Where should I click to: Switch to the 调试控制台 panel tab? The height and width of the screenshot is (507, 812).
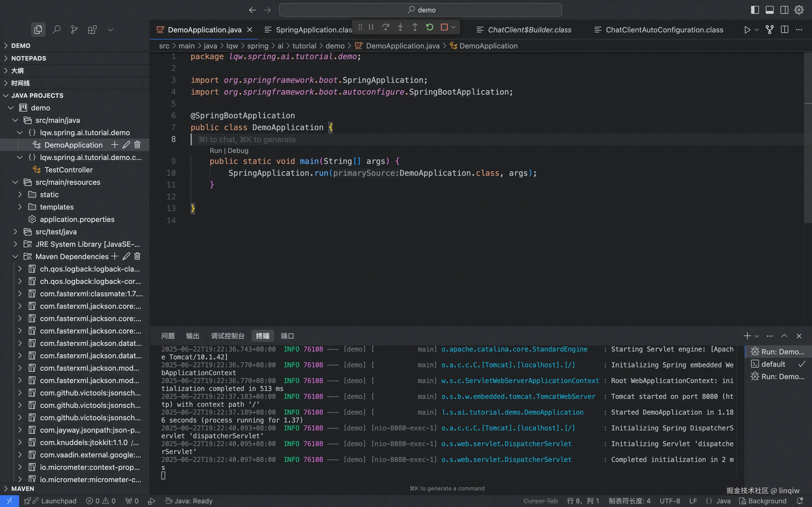click(228, 336)
